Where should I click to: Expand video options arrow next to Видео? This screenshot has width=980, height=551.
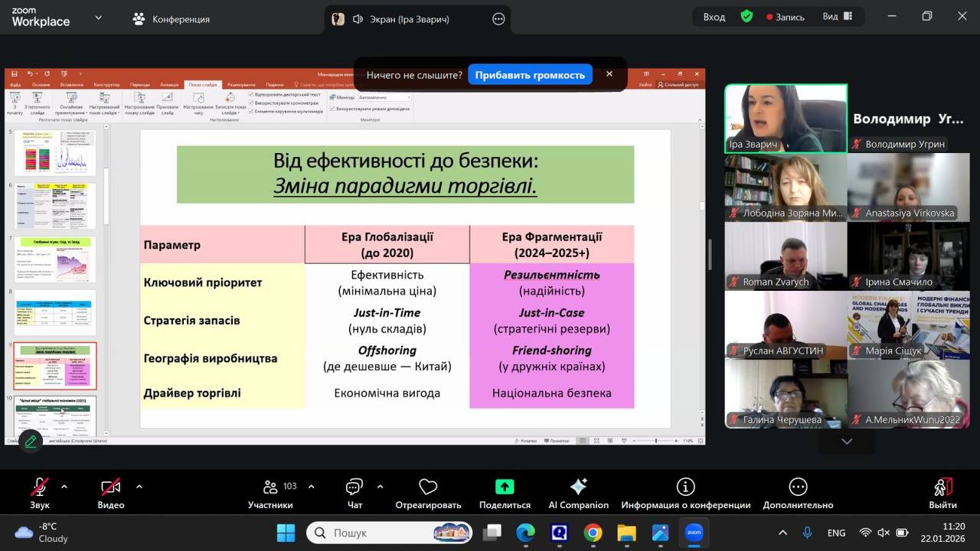pos(139,487)
